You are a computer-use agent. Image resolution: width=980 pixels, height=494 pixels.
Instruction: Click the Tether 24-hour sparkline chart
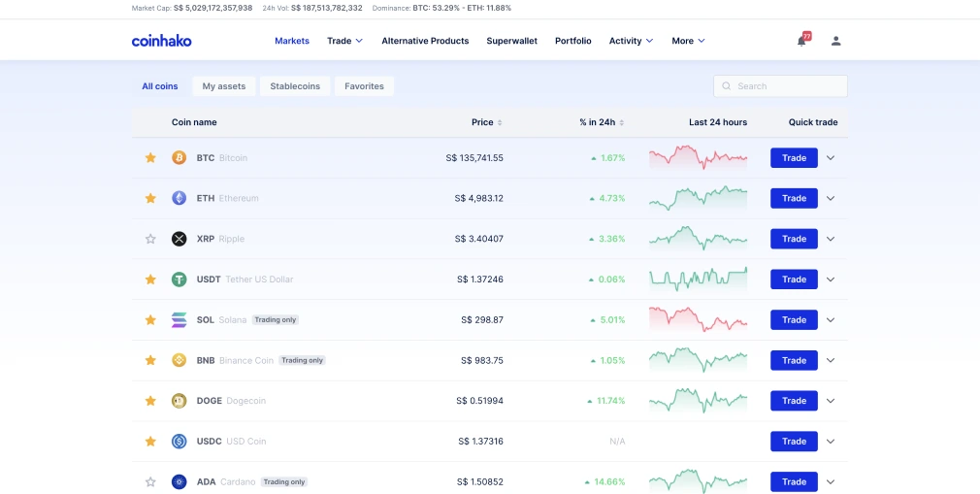[698, 280]
